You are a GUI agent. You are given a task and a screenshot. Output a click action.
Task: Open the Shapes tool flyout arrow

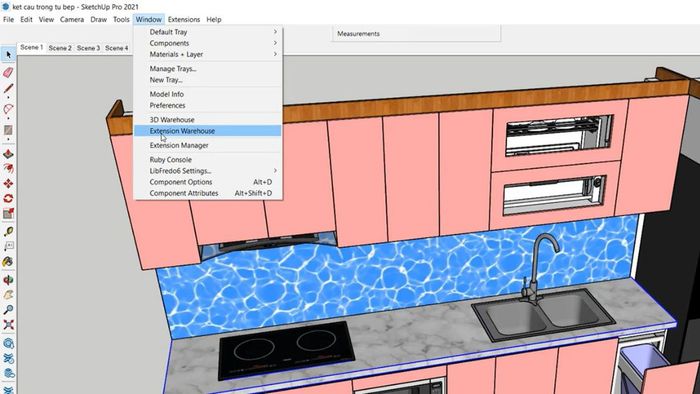pyautogui.click(x=8, y=139)
